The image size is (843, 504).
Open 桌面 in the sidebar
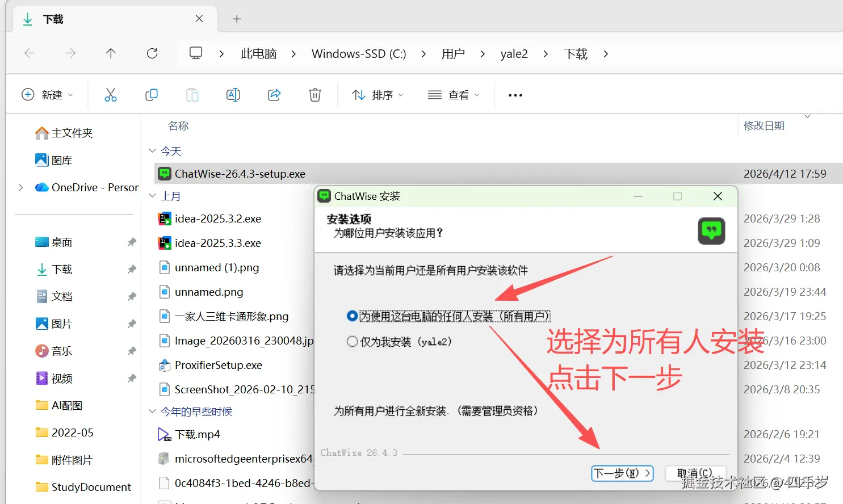53,242
